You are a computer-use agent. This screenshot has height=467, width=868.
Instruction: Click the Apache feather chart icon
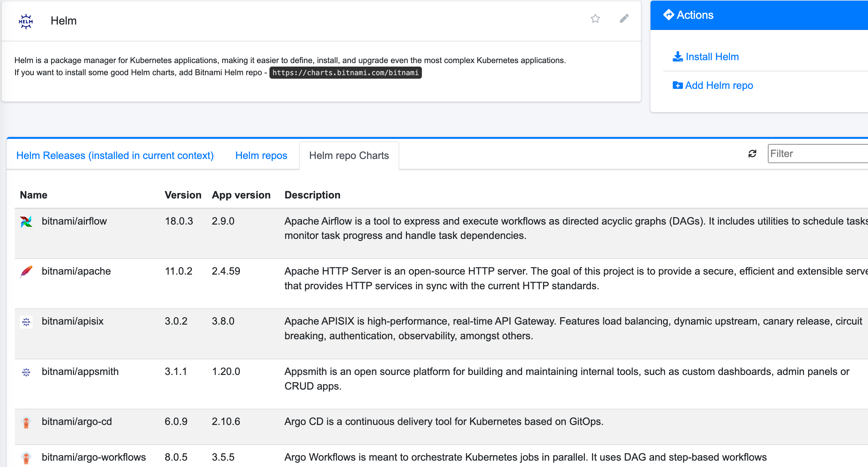tap(26, 272)
